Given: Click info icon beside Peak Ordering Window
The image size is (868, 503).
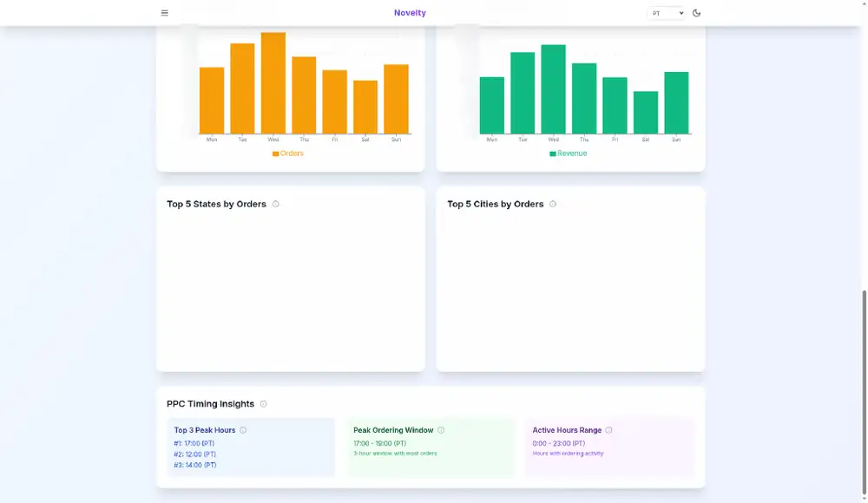Looking at the screenshot, I should point(441,430).
